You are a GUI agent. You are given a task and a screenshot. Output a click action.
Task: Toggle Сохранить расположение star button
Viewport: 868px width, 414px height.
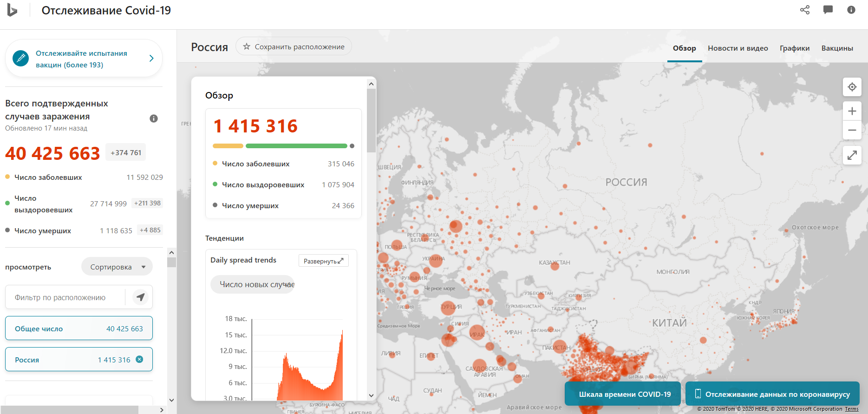pyautogui.click(x=294, y=46)
